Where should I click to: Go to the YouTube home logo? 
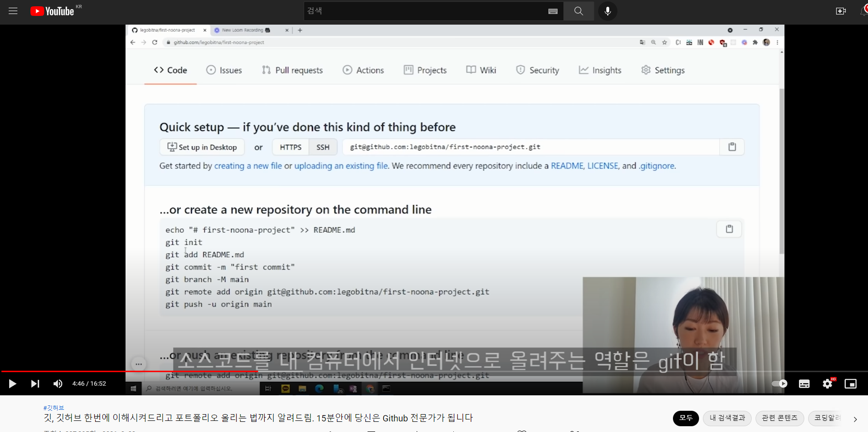tap(52, 11)
